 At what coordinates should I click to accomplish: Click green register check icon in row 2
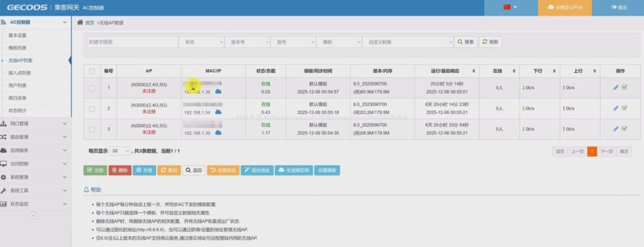(x=625, y=108)
